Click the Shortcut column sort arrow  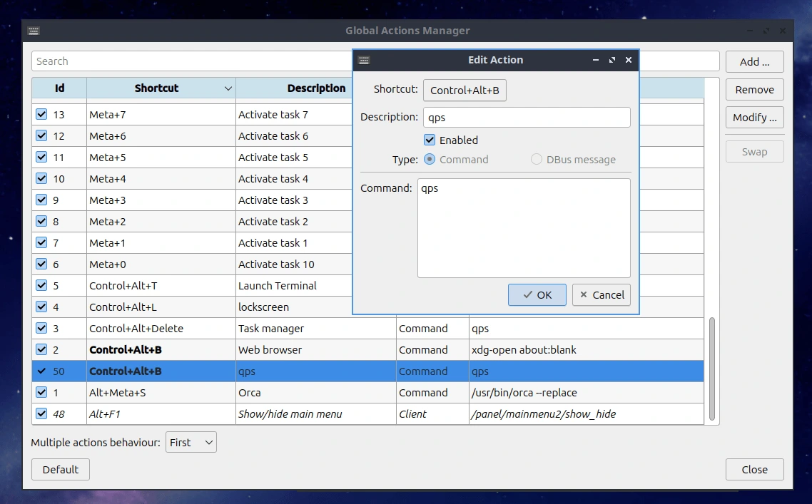[228, 88]
